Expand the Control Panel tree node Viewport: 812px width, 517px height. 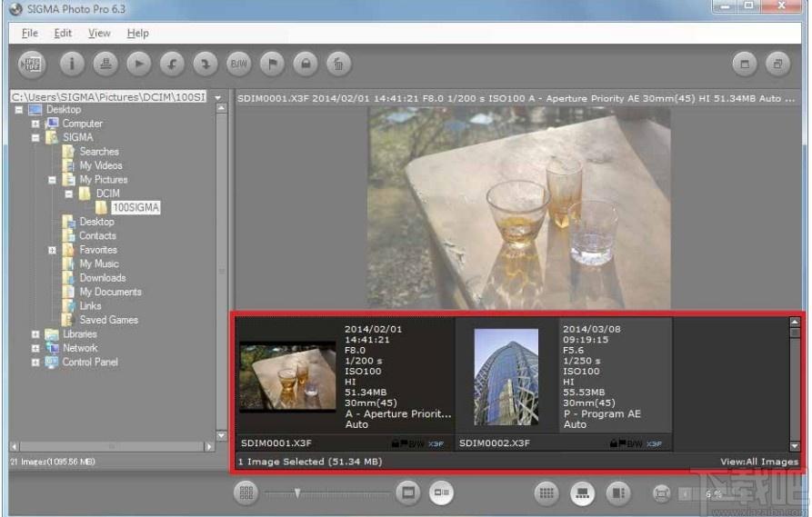(x=35, y=363)
